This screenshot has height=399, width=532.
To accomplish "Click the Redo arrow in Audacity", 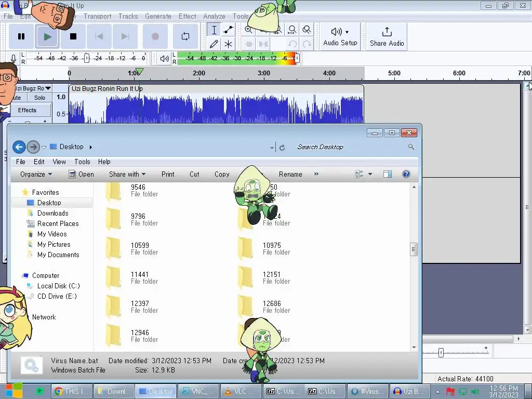I will click(x=307, y=44).
